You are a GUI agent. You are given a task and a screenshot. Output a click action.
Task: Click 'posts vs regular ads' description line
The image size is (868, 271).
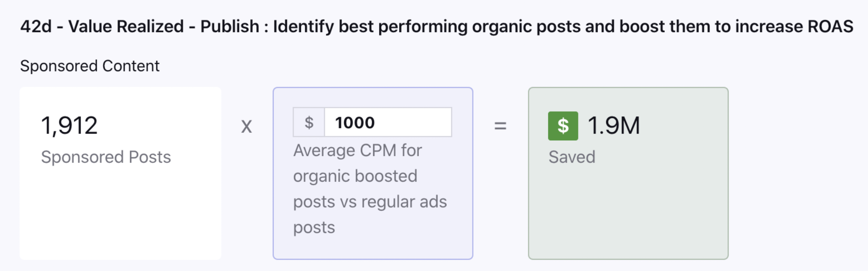[370, 202]
